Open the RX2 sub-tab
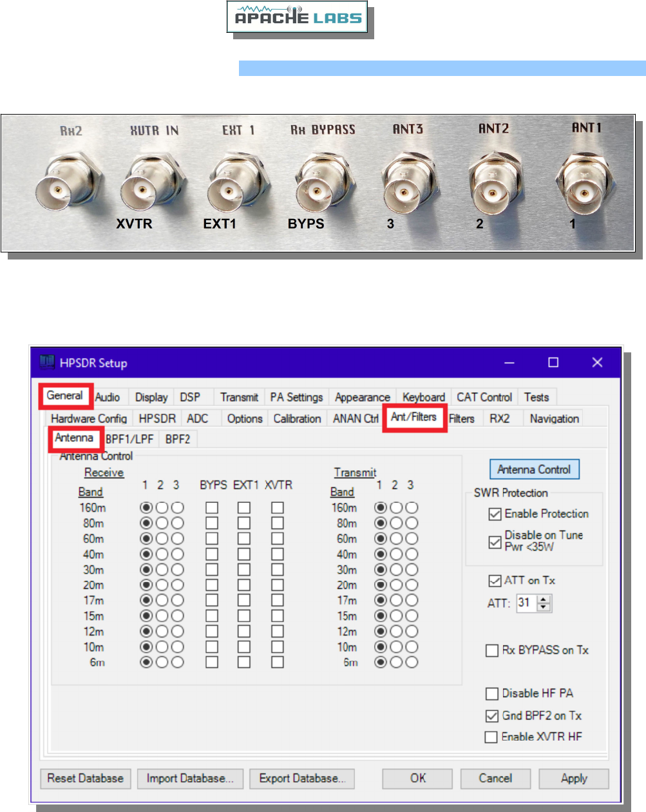Screen dimensions: 646x812 pos(499,419)
